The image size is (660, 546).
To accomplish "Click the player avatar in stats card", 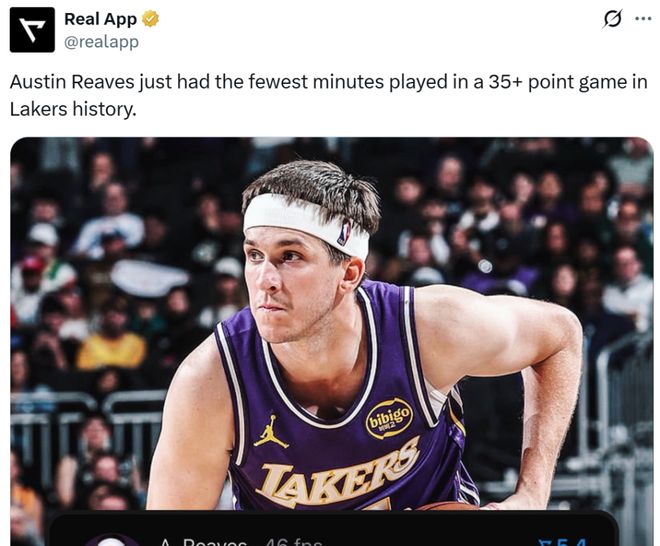I will [x=110, y=540].
